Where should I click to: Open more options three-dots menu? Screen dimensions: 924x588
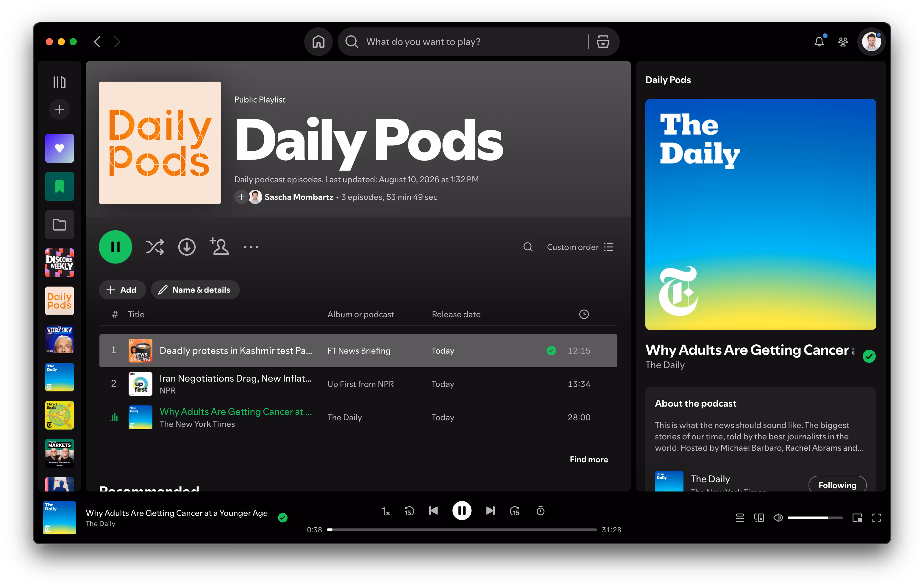pos(251,247)
